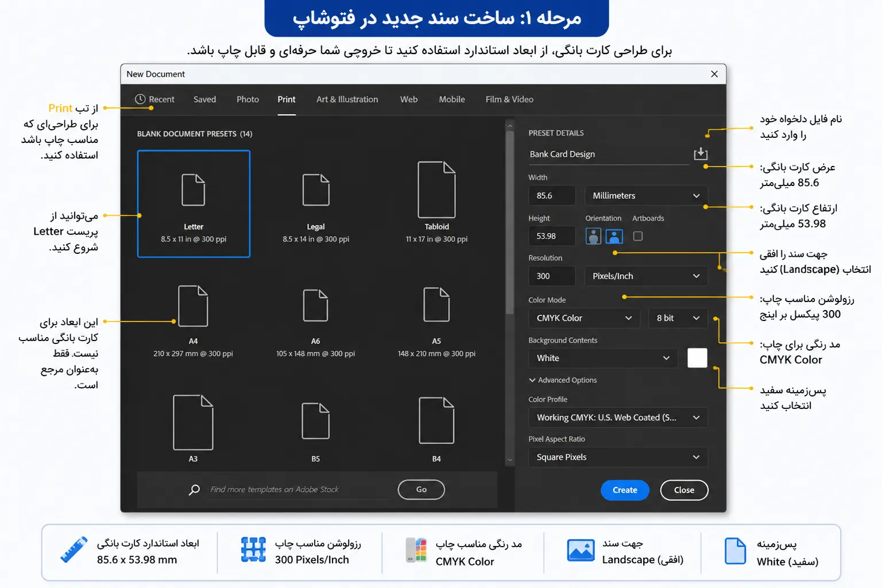Click the 'PRESET DETAILS' heading
Viewport: 882px width, 588px height.
coord(556,133)
